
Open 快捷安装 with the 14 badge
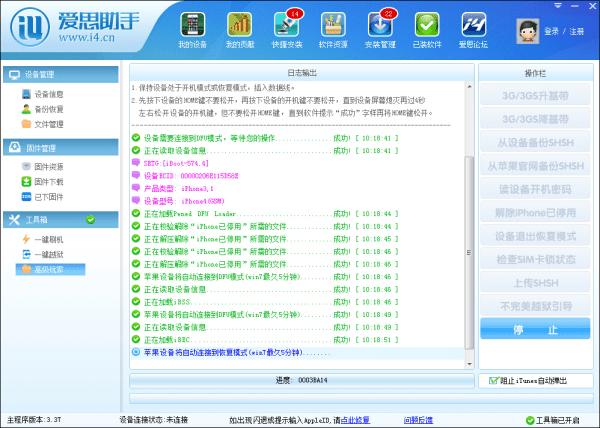[x=287, y=31]
